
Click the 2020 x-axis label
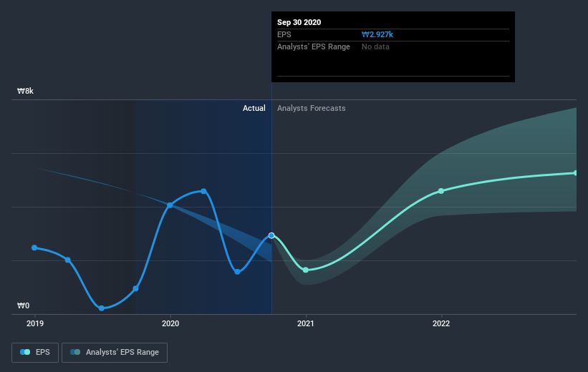170,323
